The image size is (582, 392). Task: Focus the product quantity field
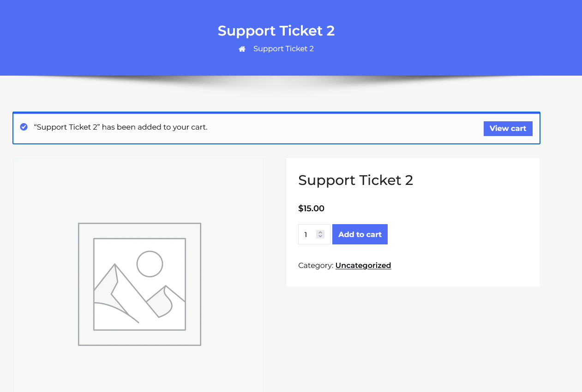(x=307, y=234)
